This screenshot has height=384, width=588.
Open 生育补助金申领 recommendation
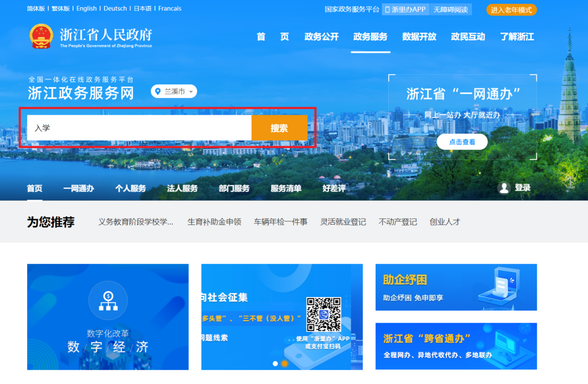(x=214, y=222)
